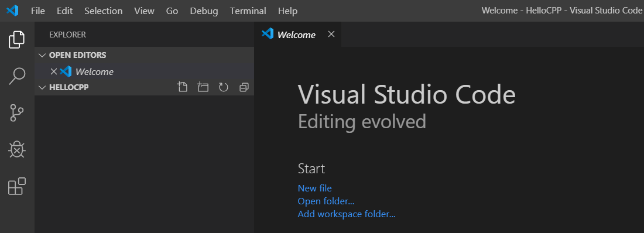Refresh the HELLOCPP explorer
Viewport: 644px width, 233px height.
pyautogui.click(x=224, y=87)
